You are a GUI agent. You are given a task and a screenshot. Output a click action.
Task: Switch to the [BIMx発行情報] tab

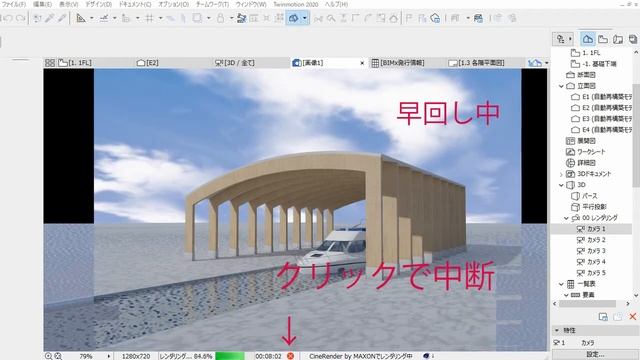click(398, 63)
